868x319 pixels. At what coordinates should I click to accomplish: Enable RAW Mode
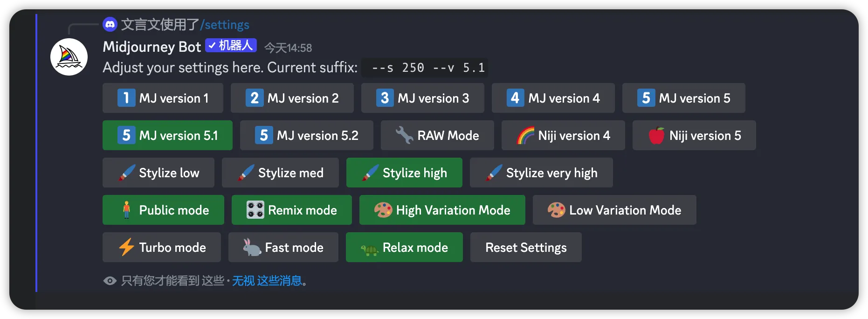437,135
